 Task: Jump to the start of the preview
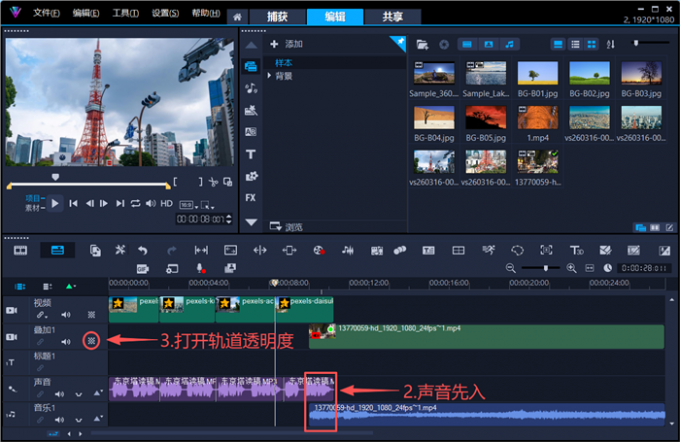(73, 203)
